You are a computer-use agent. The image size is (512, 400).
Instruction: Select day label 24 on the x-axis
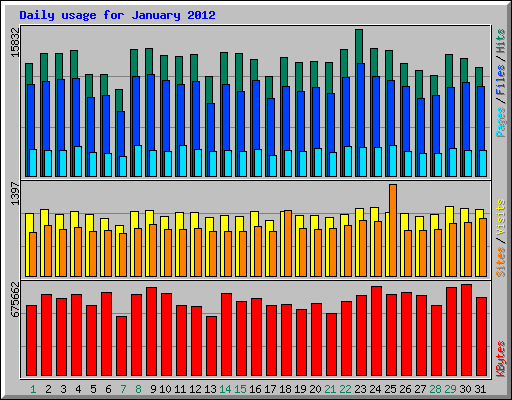(x=375, y=389)
